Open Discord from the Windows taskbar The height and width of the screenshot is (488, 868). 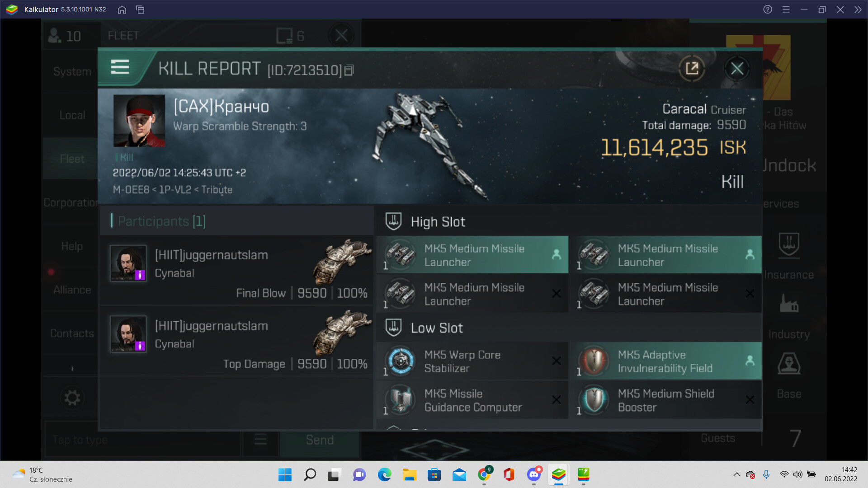534,474
